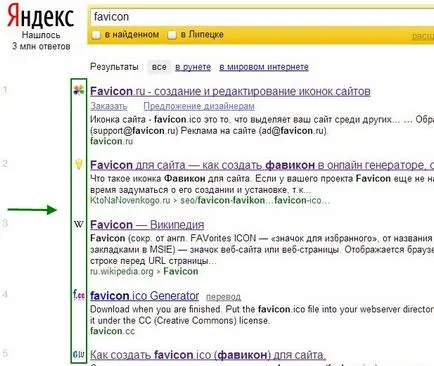Enable the 'в Липецке' checkbox
This screenshot has height=366, width=434.
(172, 35)
